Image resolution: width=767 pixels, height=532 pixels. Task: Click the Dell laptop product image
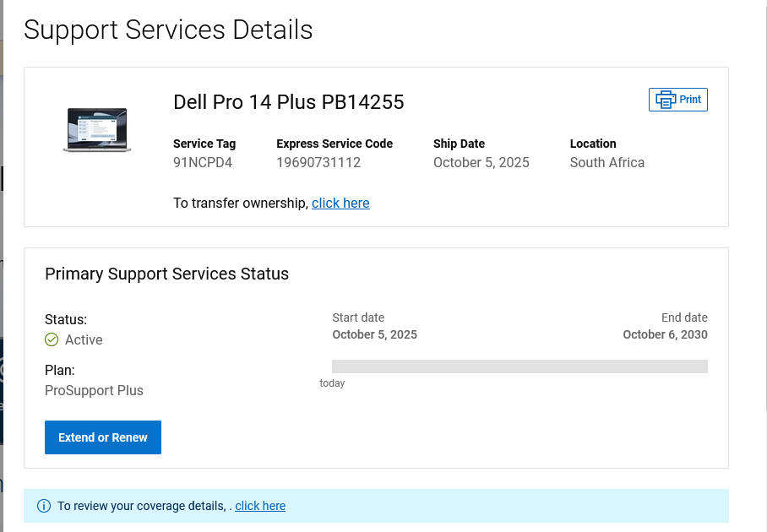coord(96,128)
